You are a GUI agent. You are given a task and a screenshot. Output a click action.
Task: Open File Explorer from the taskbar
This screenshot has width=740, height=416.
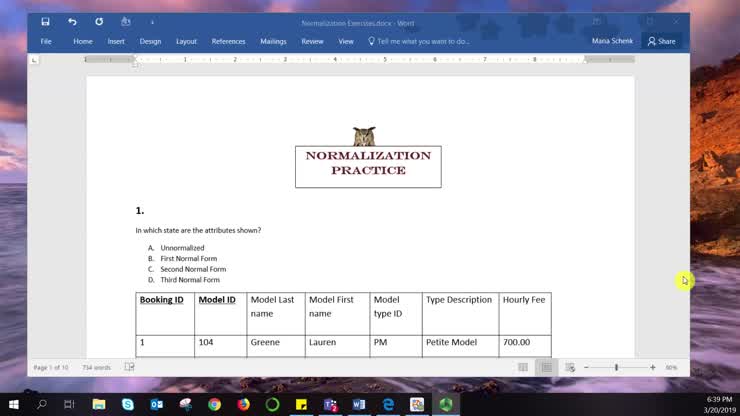click(x=99, y=405)
